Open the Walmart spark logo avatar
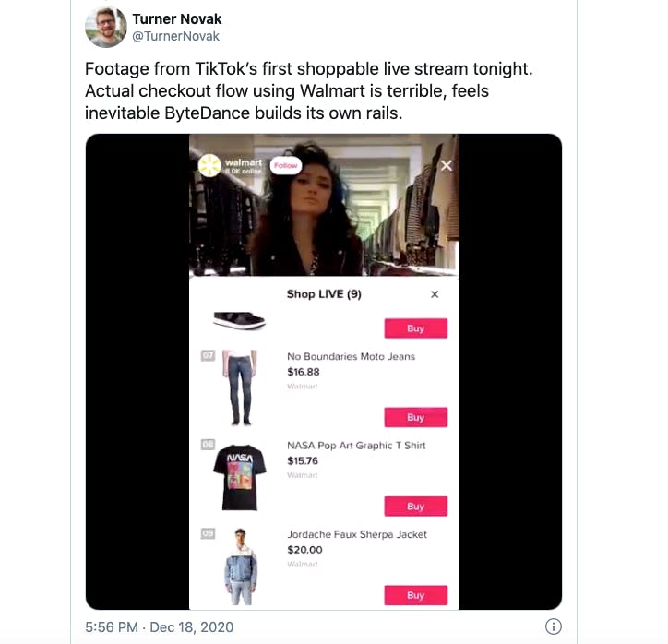 click(209, 166)
